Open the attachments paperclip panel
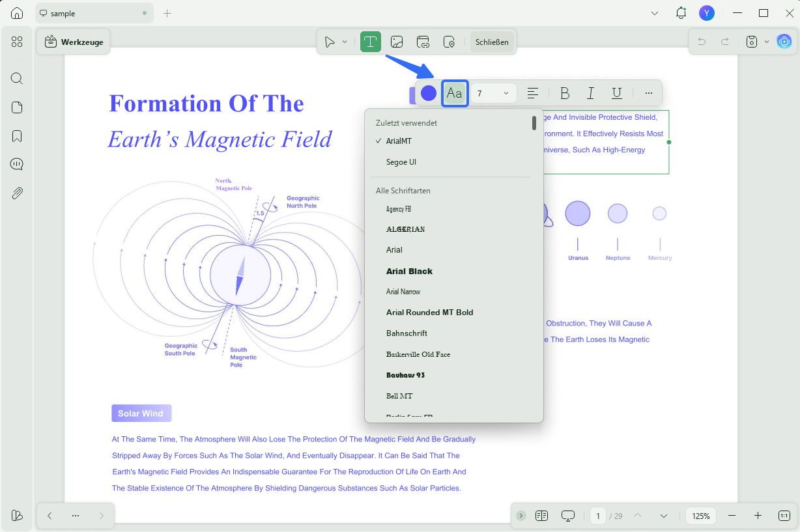The height and width of the screenshot is (532, 800). [17, 193]
